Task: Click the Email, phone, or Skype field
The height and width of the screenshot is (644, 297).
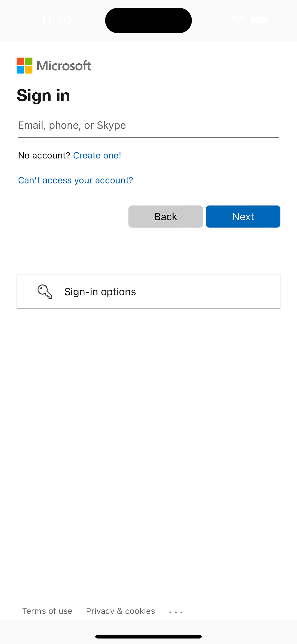Action: tap(148, 125)
